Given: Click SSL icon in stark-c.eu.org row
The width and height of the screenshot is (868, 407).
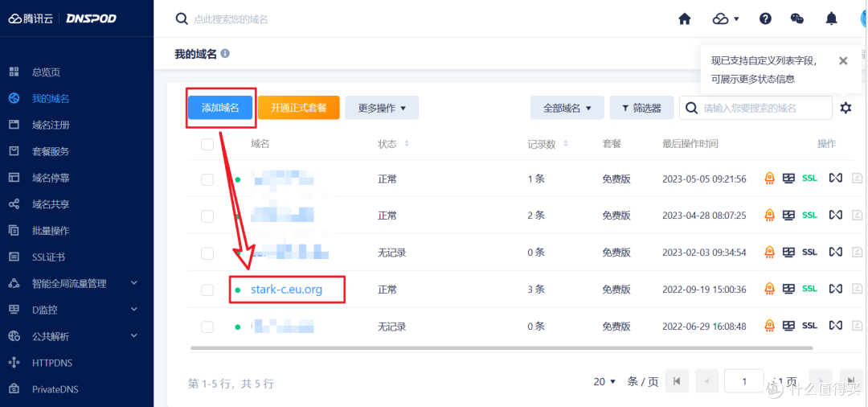Looking at the screenshot, I should coord(809,289).
